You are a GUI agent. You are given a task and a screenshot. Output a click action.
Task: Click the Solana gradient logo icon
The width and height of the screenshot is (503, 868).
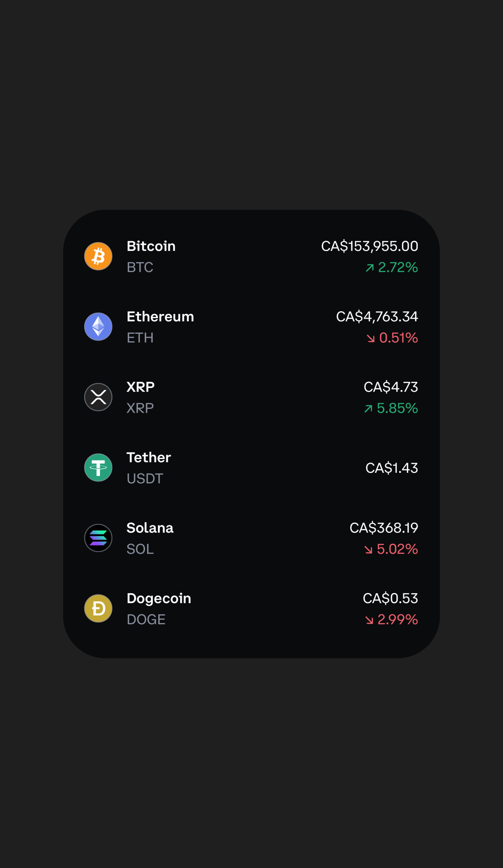98,538
